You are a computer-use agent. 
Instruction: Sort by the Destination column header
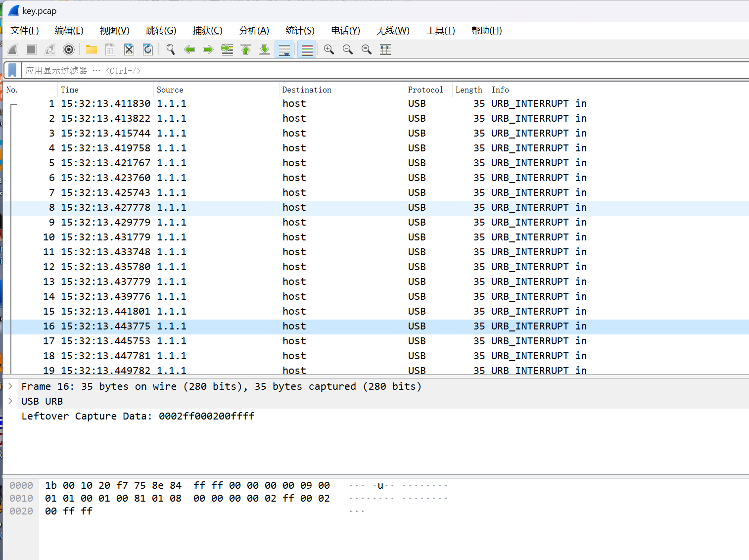tap(342, 90)
